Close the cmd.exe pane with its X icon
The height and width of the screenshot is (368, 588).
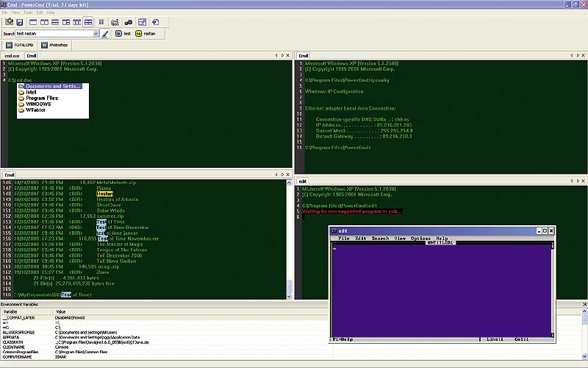[288, 55]
